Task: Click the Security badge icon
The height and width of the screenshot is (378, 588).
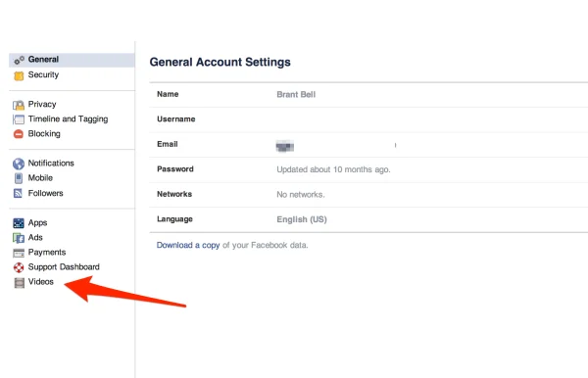Action: [19, 75]
